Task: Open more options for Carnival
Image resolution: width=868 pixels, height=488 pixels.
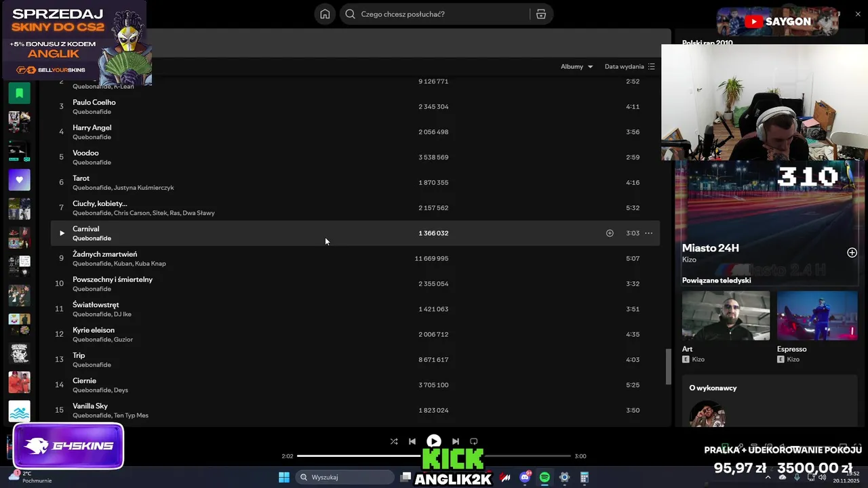Action: pyautogui.click(x=648, y=233)
